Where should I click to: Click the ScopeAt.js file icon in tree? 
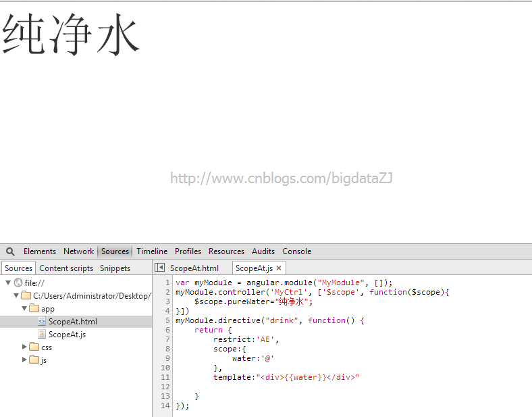click(x=42, y=334)
